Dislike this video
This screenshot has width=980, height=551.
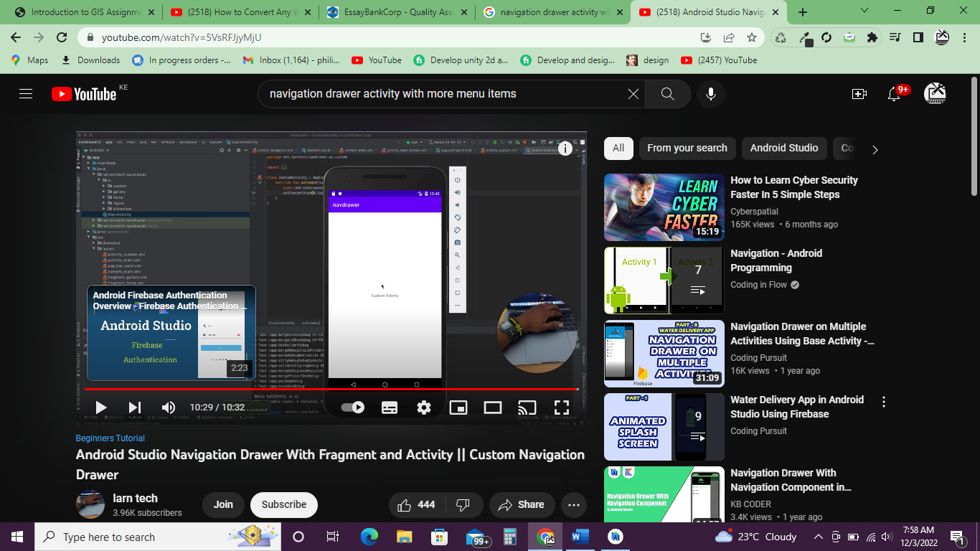point(463,504)
